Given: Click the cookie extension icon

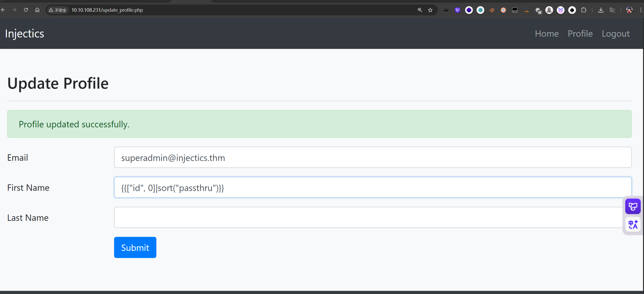Looking at the screenshot, I should (x=492, y=10).
